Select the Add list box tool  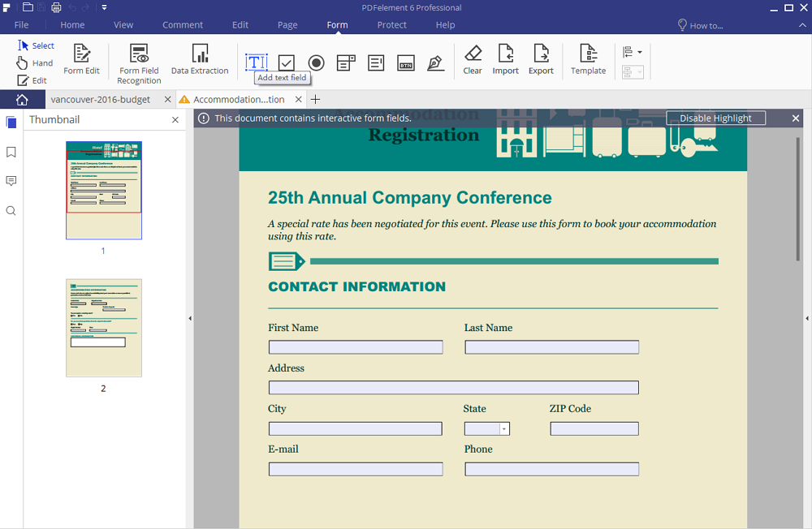tap(376, 62)
